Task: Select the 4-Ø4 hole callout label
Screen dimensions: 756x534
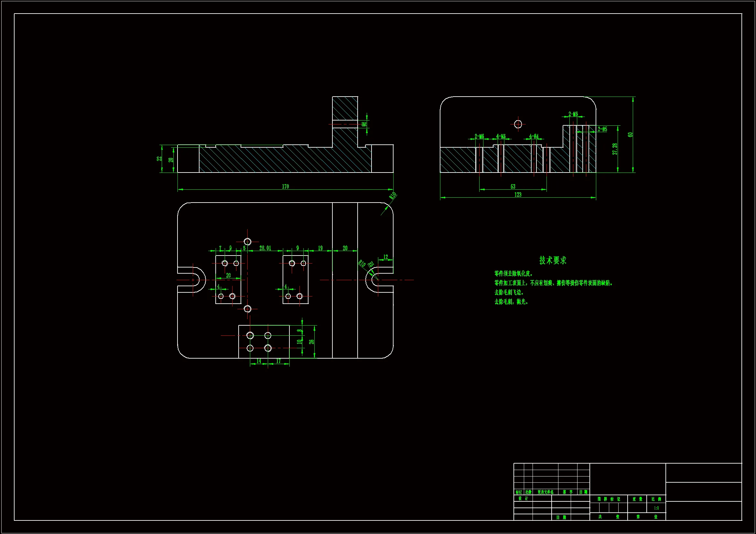Action: [534, 136]
